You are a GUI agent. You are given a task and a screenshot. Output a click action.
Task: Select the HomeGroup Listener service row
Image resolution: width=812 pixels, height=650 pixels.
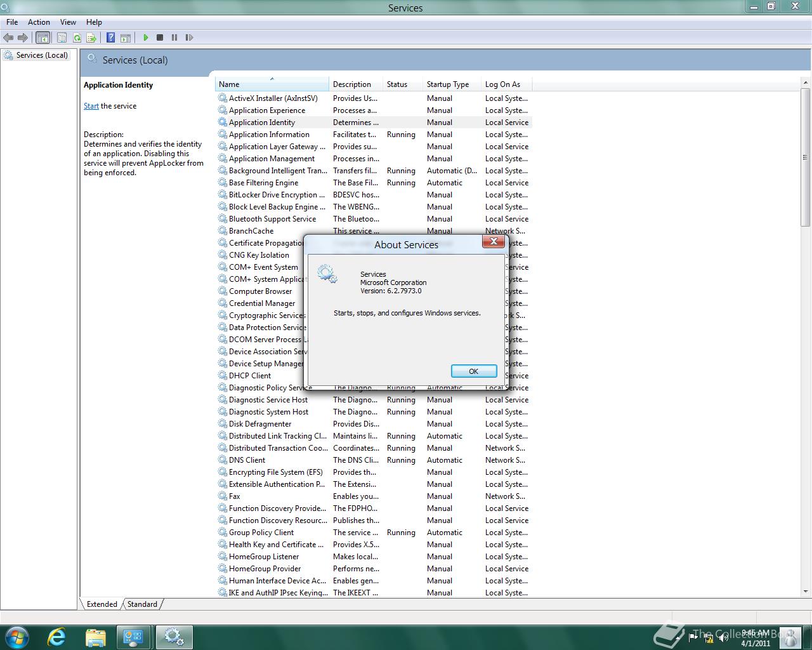click(x=374, y=556)
